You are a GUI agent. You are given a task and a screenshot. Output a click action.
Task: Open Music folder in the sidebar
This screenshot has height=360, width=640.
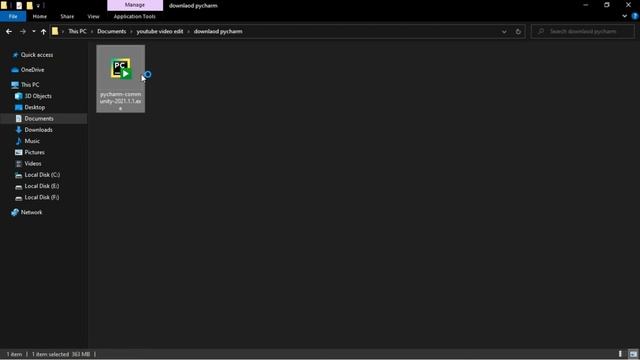(32, 141)
